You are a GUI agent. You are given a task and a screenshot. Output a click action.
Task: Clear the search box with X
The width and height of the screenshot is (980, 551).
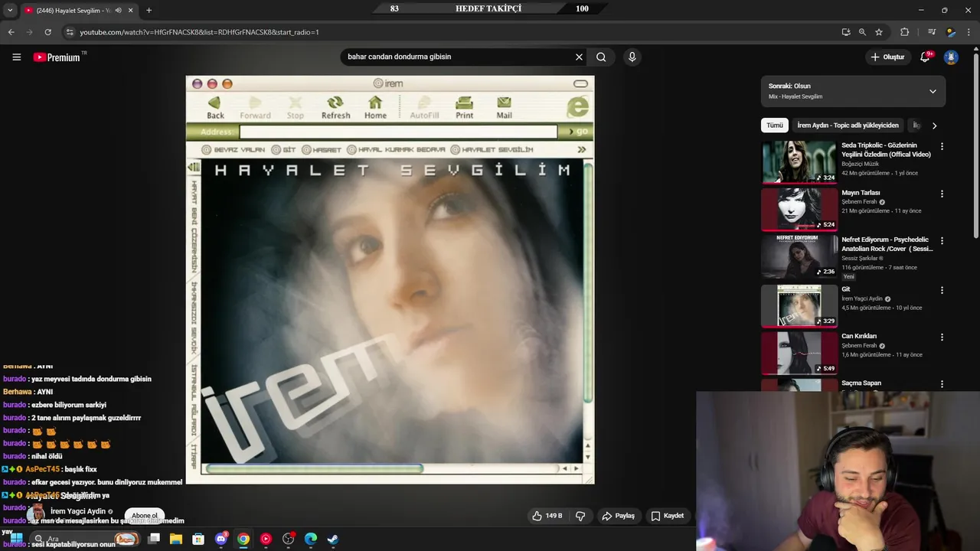pyautogui.click(x=579, y=57)
